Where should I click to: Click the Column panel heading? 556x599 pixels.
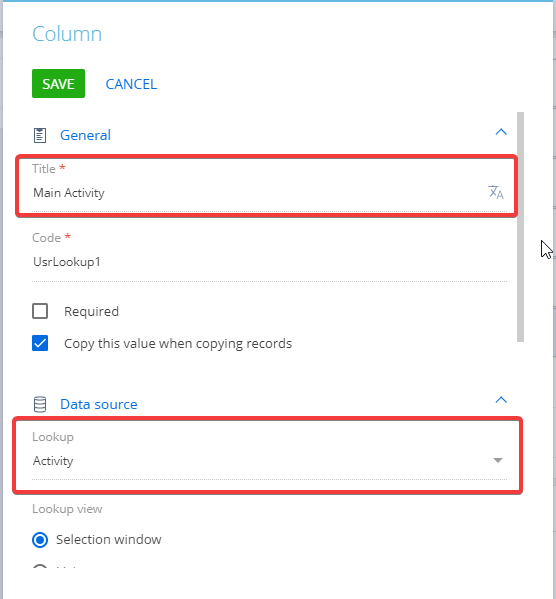click(67, 34)
